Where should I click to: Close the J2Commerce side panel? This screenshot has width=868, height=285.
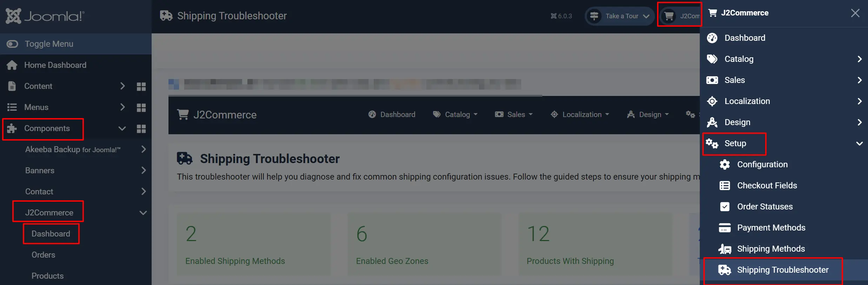coord(855,13)
